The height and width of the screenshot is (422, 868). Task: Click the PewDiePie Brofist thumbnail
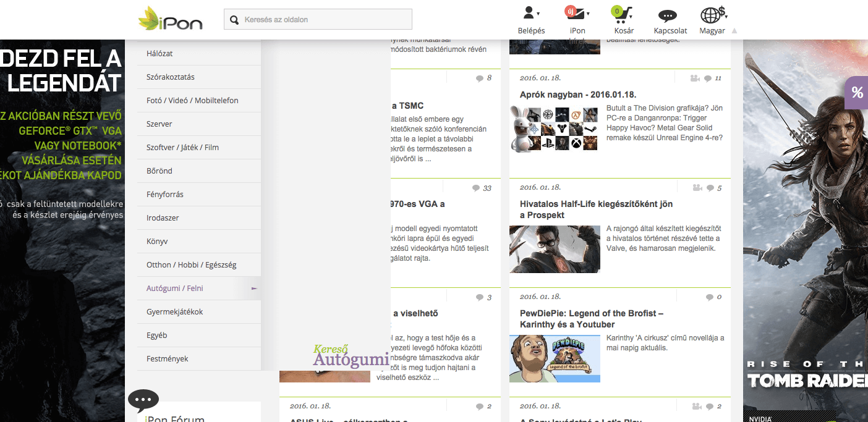(555, 358)
